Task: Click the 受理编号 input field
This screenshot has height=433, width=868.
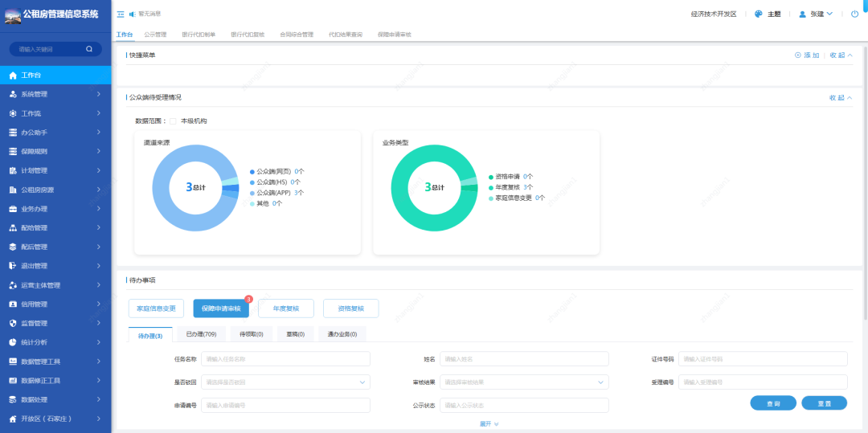Action: click(763, 382)
